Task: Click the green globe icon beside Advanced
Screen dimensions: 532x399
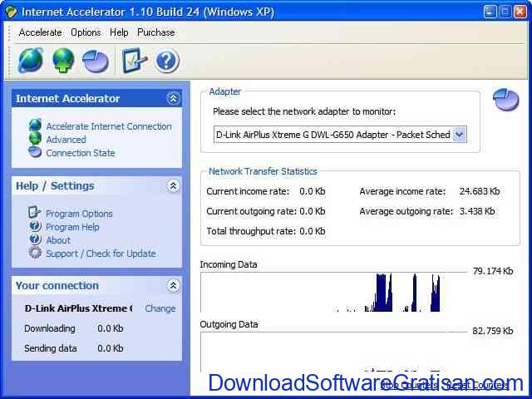Action: [35, 139]
